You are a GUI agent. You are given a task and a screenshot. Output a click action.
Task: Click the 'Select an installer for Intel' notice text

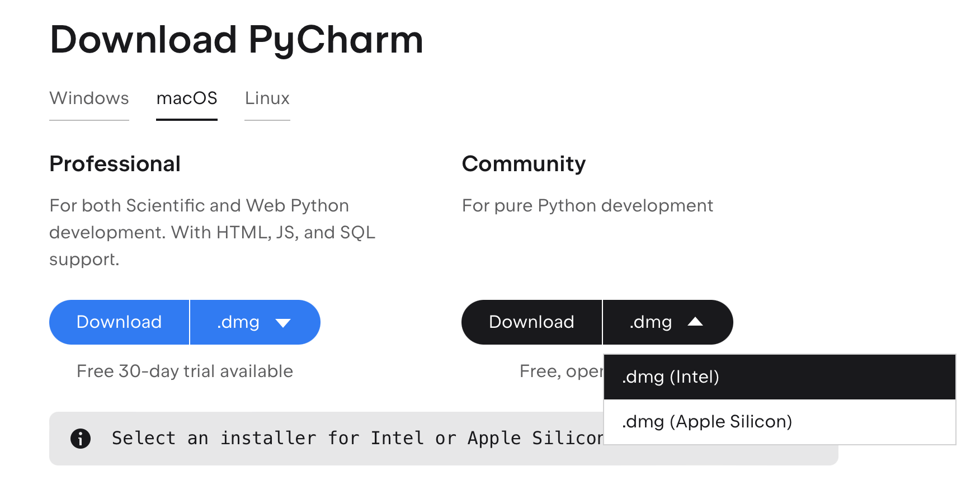357,438
